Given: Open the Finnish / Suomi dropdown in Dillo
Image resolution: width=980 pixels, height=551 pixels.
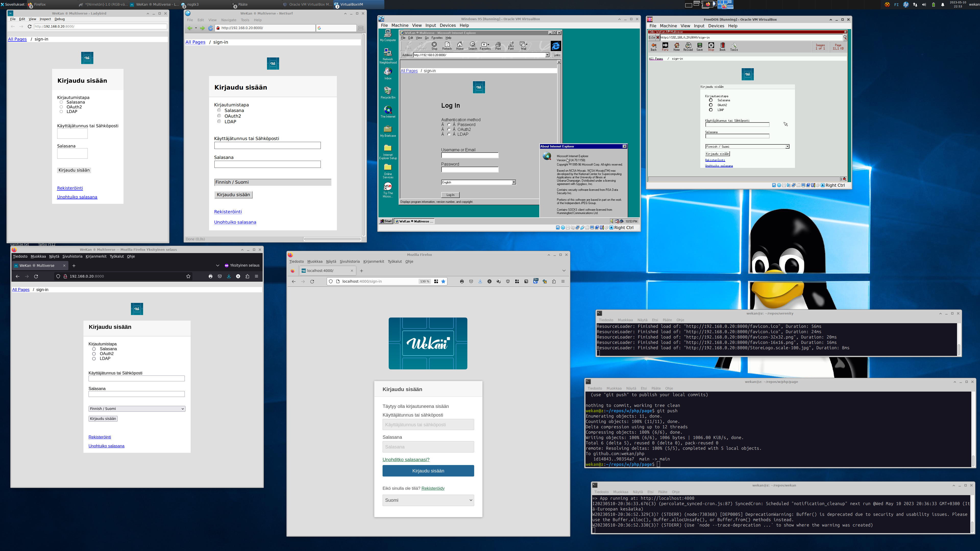Looking at the screenshot, I should coord(787,147).
